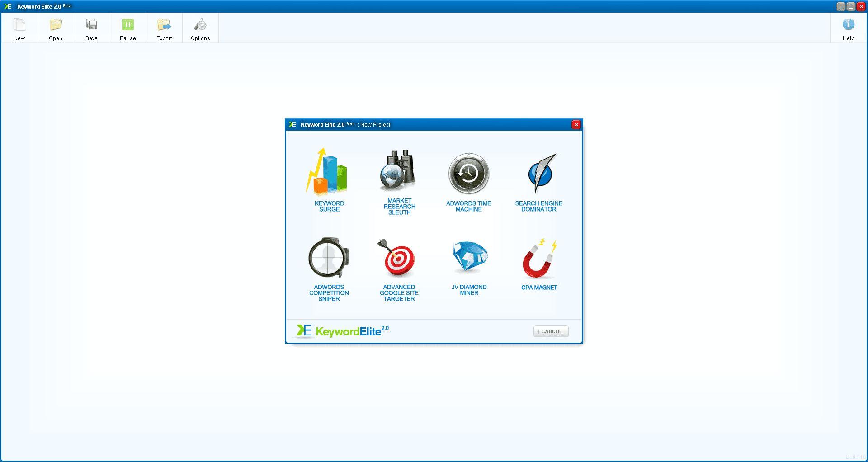This screenshot has height=462, width=868.
Task: Click the Keyword Elite logo in the main title bar
Action: (x=8, y=6)
